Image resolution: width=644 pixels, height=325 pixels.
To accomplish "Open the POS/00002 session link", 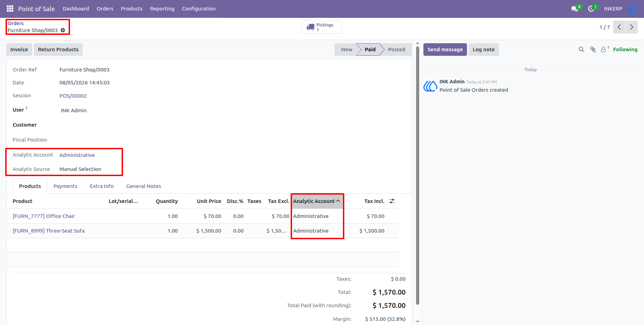I will click(73, 96).
